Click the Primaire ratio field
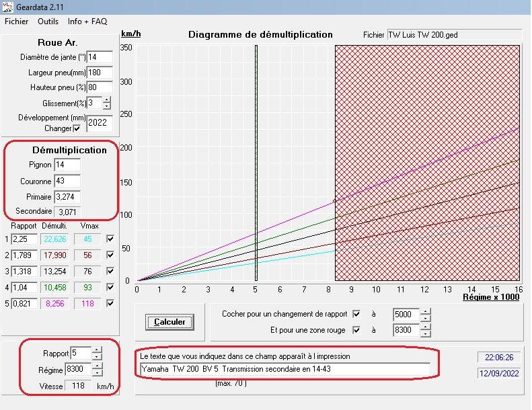Image resolution: width=532 pixels, height=410 pixels. 67,197
